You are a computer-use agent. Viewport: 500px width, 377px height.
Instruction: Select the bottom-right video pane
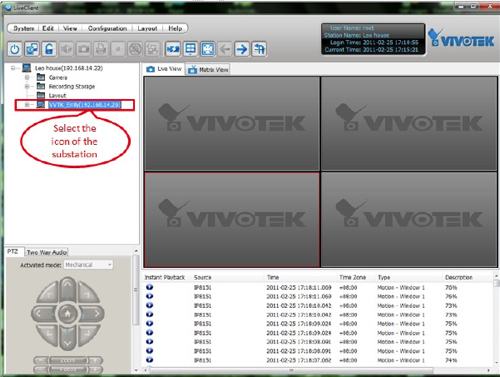tap(409, 220)
